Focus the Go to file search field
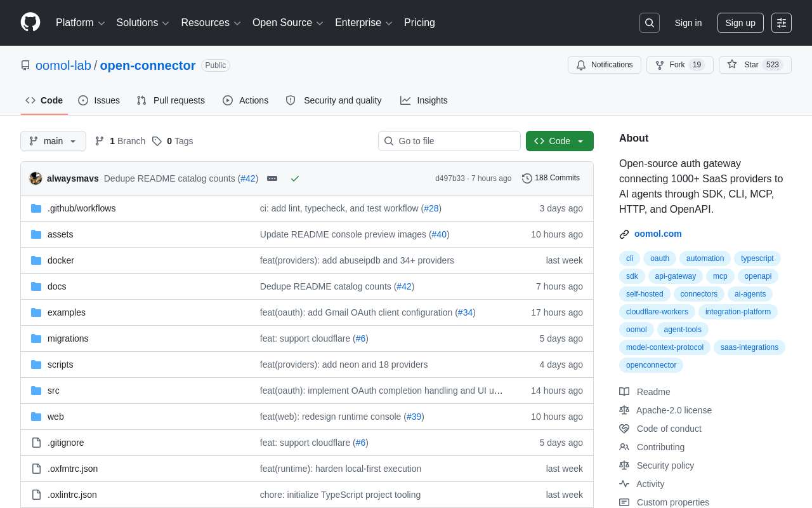Image resolution: width=812 pixels, height=508 pixels. 449,141
